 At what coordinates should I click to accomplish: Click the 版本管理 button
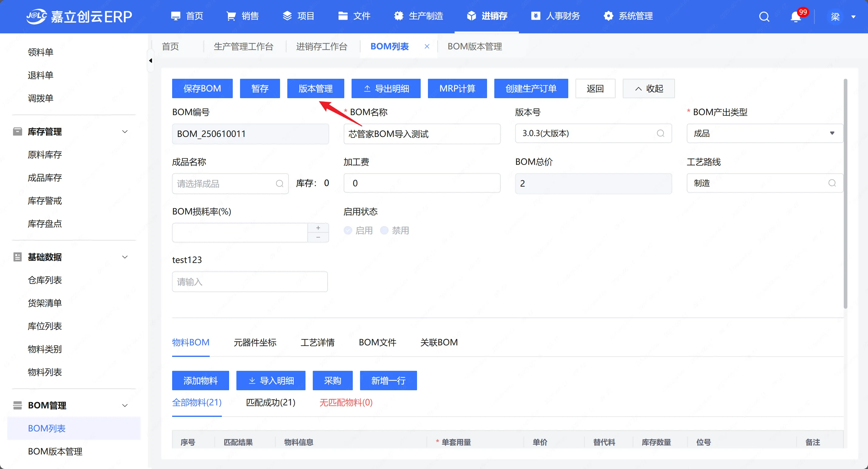(x=315, y=88)
